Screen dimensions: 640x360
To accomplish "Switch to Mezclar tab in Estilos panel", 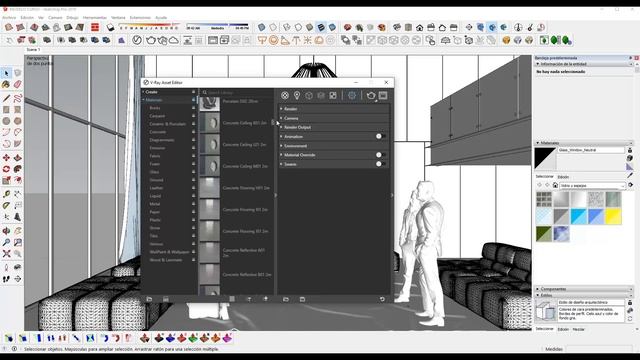I will point(578,329).
